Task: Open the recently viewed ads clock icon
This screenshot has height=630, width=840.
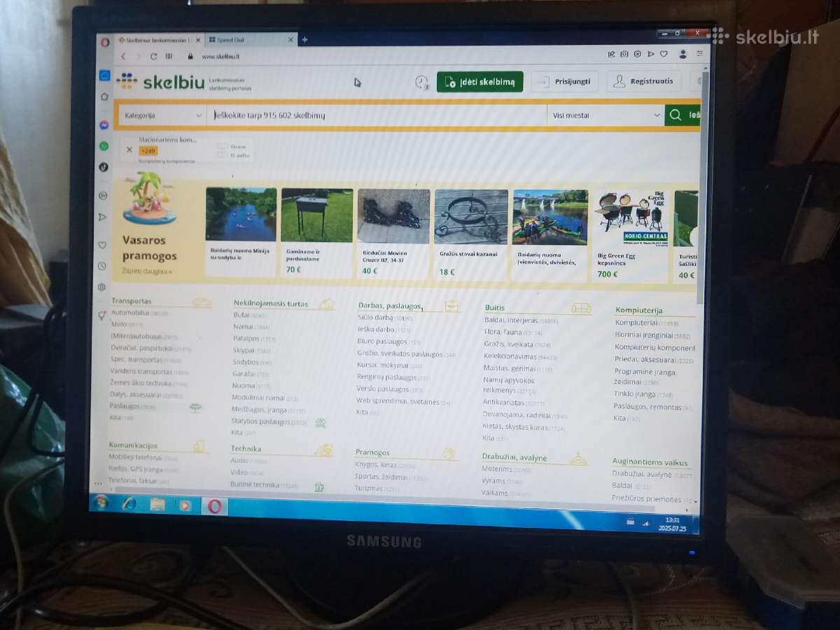Action: (x=421, y=82)
